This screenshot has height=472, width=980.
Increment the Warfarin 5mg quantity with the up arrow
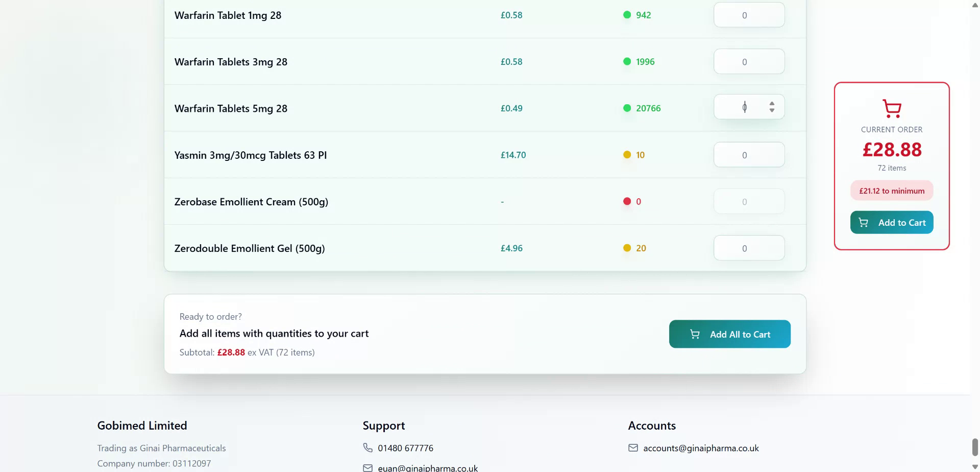point(771,103)
